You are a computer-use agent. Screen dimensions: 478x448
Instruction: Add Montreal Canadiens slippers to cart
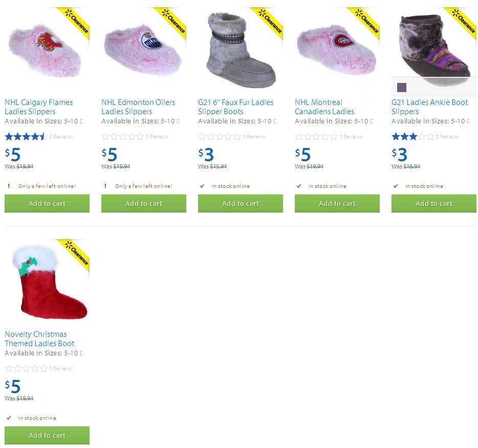[x=337, y=203]
